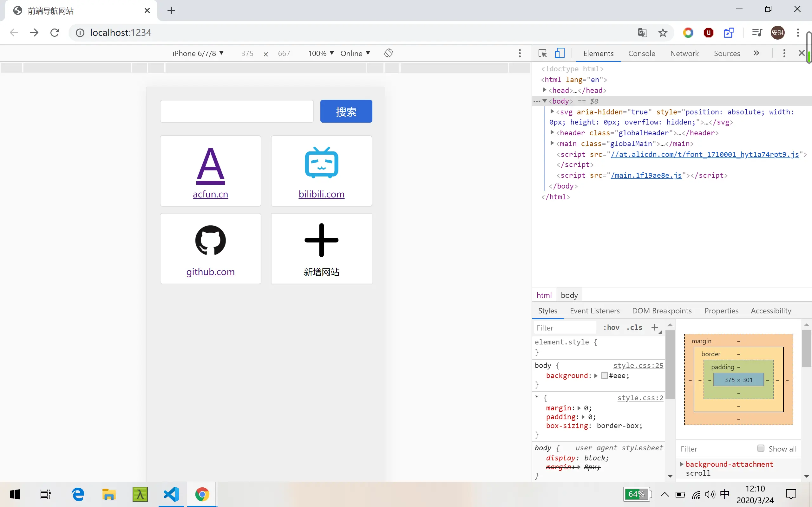Open the Event Listeners tab

coord(595,311)
